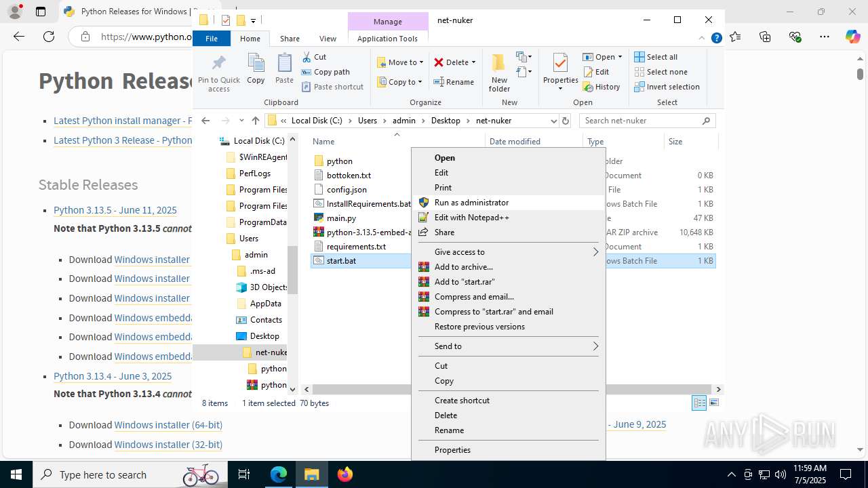This screenshot has width=868, height=488.
Task: Select the python folder in file list
Action: [339, 161]
